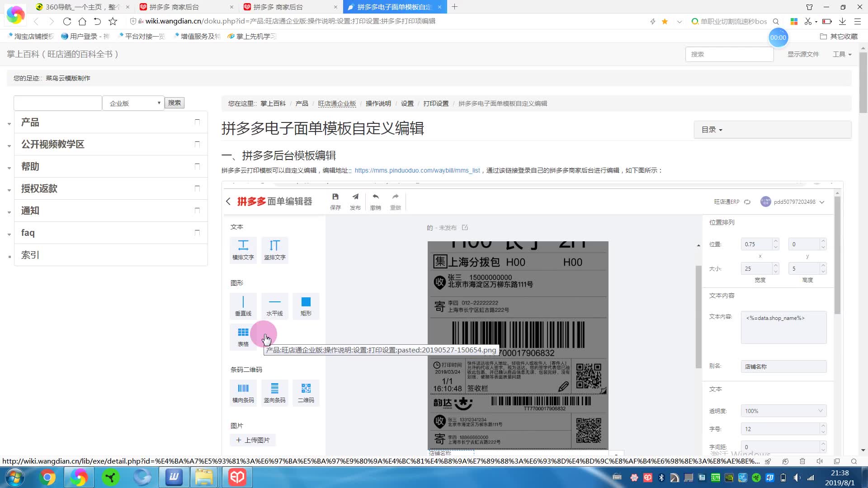Click the 00:00 recording timer bubble
The width and height of the screenshot is (868, 488).
(778, 38)
